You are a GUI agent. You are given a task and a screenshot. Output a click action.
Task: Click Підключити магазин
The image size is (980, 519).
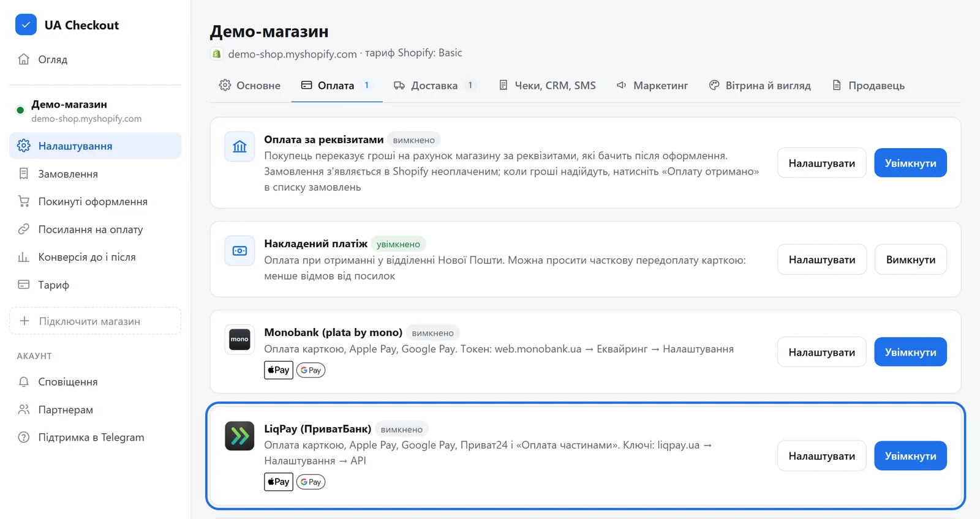95,321
